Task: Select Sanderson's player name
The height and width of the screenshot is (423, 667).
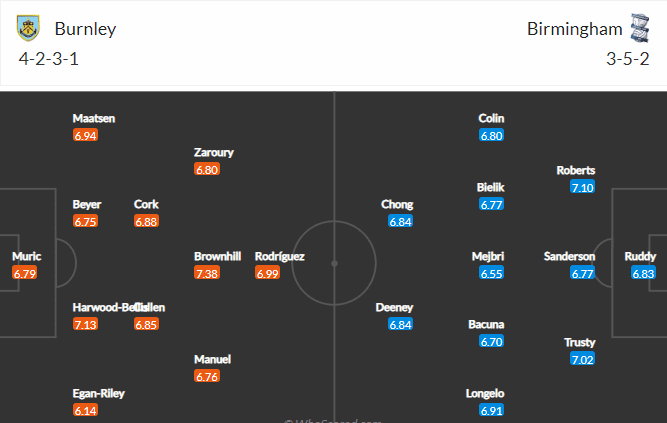Action: pos(569,256)
